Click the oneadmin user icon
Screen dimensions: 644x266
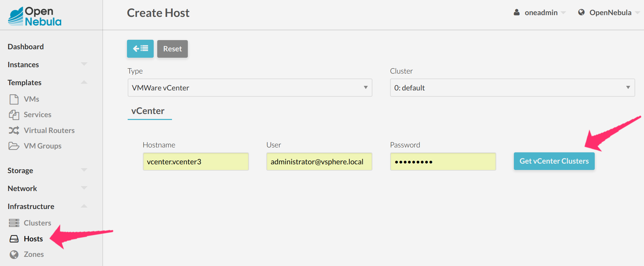pos(517,12)
